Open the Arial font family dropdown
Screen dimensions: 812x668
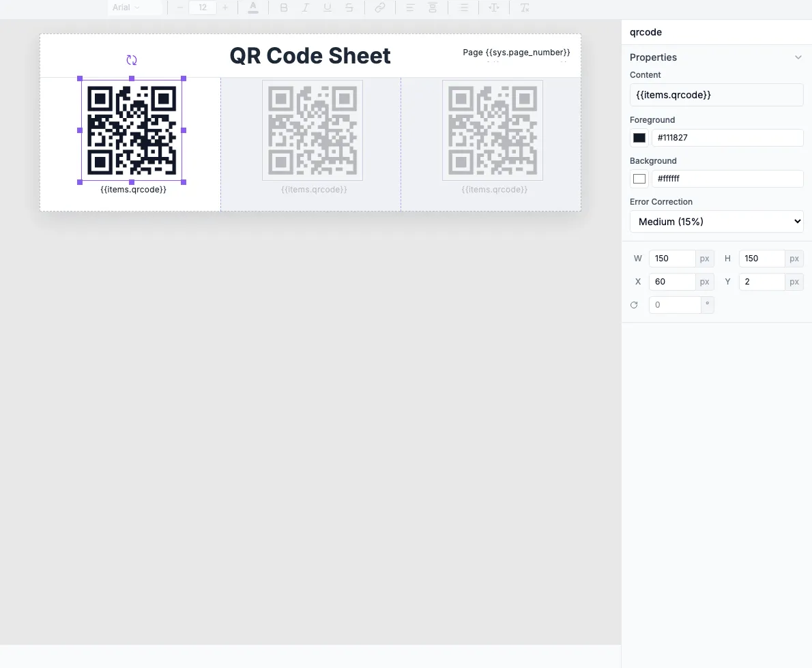coord(135,8)
